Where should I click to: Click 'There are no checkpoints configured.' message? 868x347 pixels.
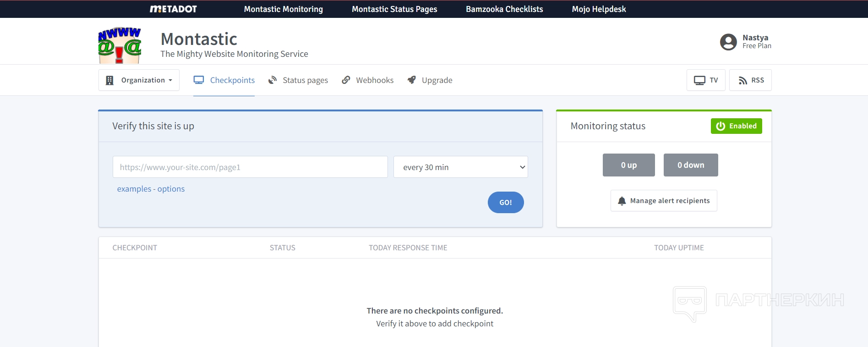(x=435, y=311)
